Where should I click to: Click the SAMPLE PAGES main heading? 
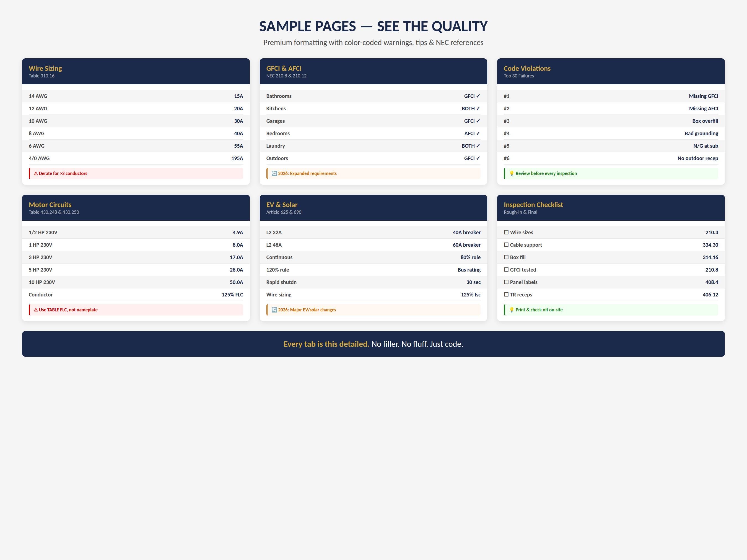point(373,26)
